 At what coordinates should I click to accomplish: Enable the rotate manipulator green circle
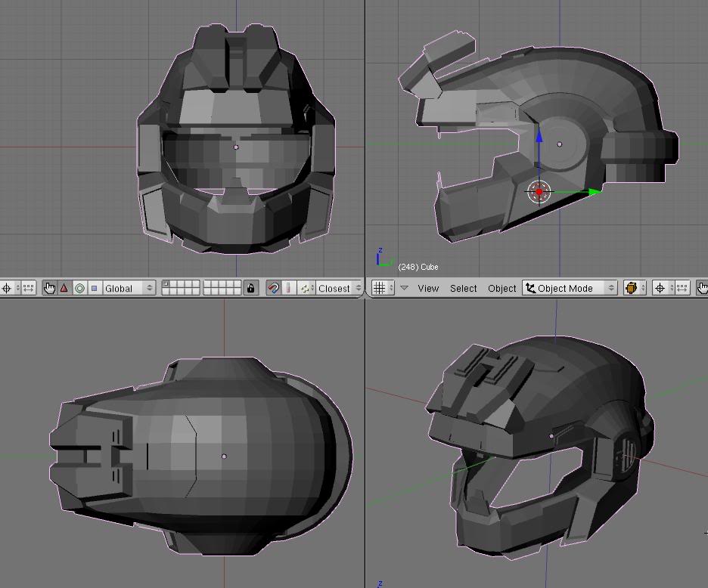[79, 288]
